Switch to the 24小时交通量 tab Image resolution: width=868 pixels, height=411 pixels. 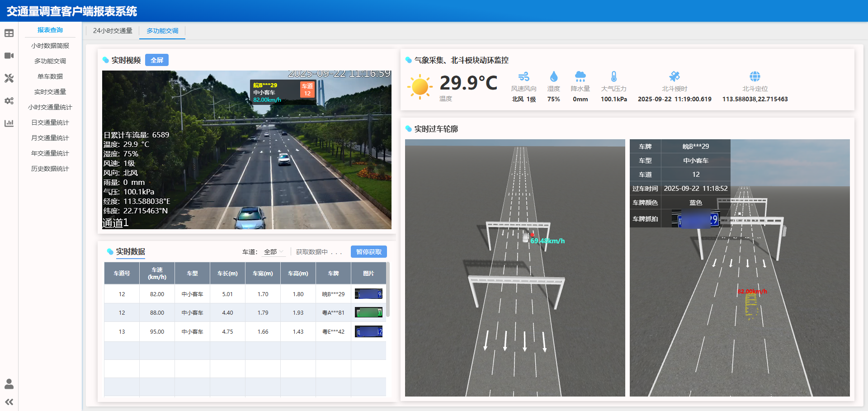pyautogui.click(x=113, y=31)
